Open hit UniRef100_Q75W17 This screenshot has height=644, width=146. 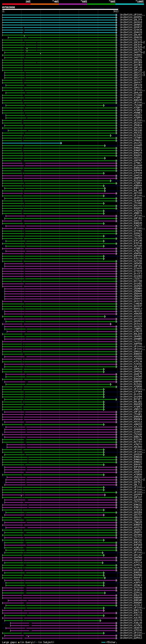131,163
